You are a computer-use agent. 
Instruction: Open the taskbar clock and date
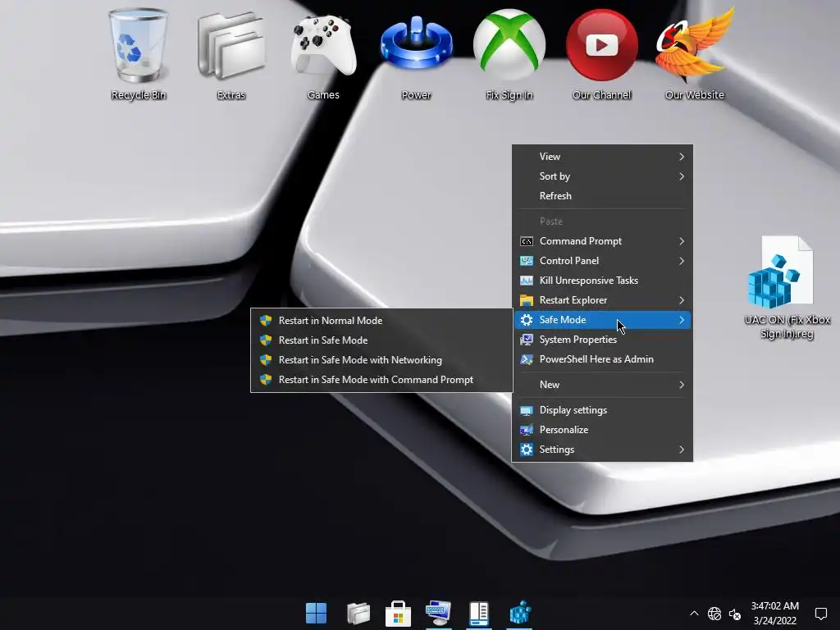click(774, 613)
